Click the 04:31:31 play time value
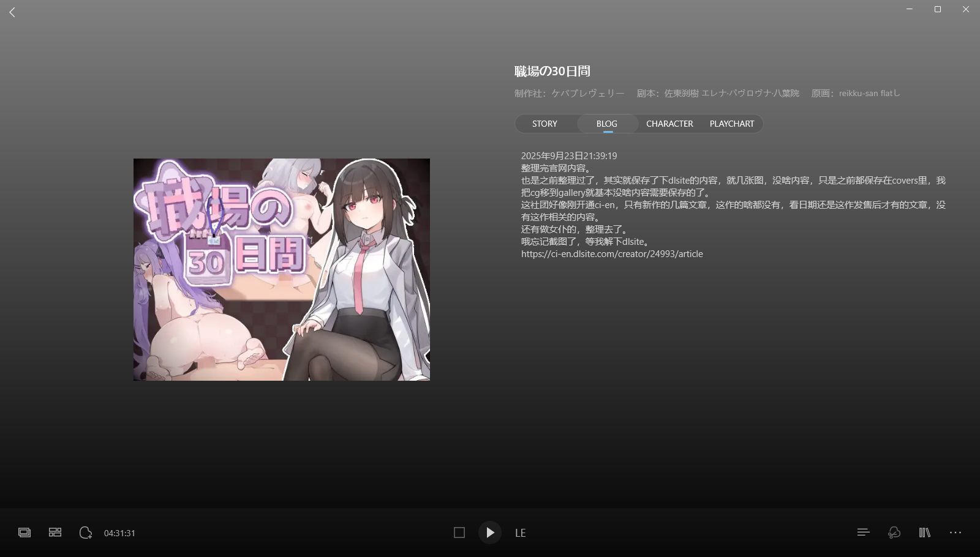This screenshot has height=557, width=980. 119,533
